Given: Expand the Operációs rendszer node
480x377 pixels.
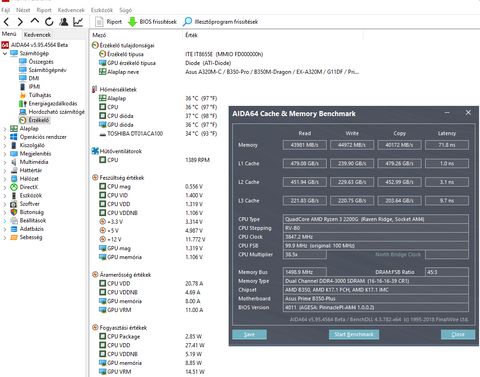Looking at the screenshot, I should point(5,137).
